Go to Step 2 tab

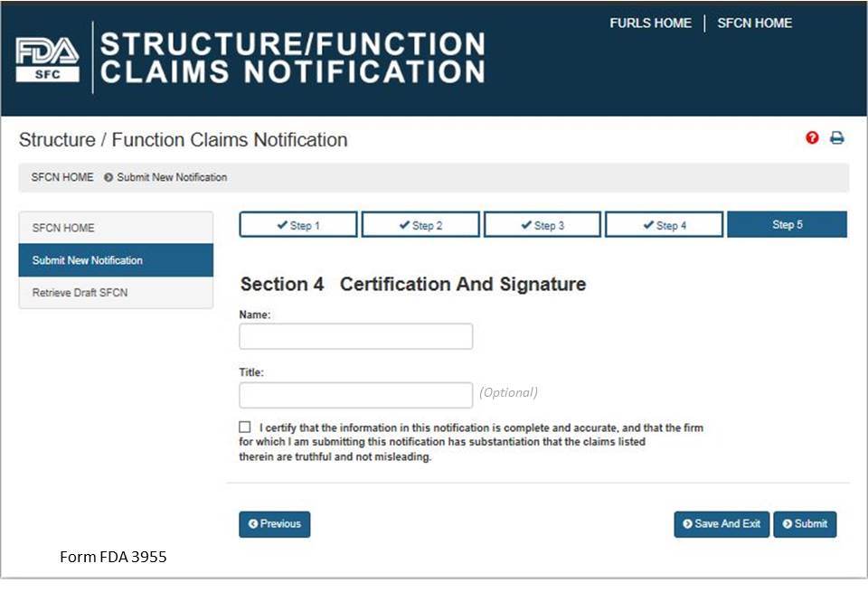[x=420, y=225]
